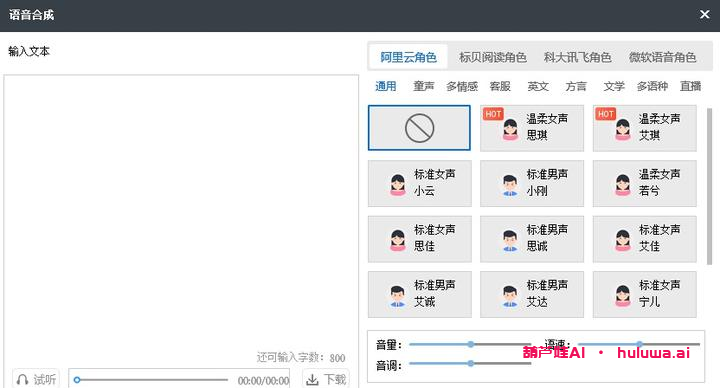The width and height of the screenshot is (720, 388).
Task: Click inside the 输入文本 text area
Action: tap(181, 211)
